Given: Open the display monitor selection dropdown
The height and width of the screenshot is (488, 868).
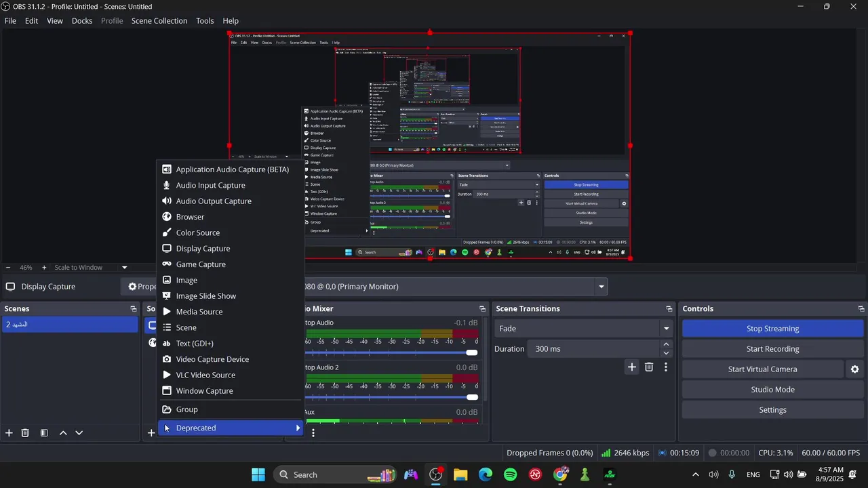Looking at the screenshot, I should (601, 287).
